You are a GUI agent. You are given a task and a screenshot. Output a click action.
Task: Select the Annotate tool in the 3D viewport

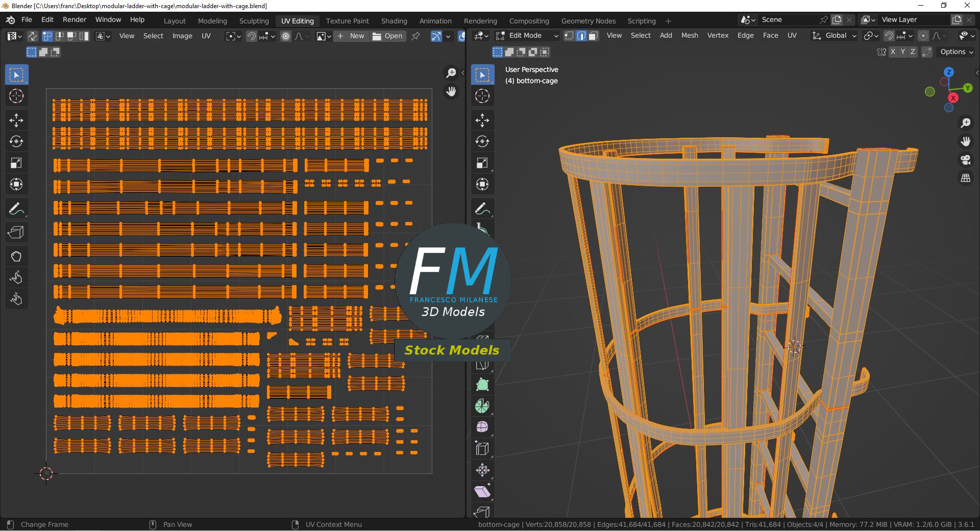point(482,209)
